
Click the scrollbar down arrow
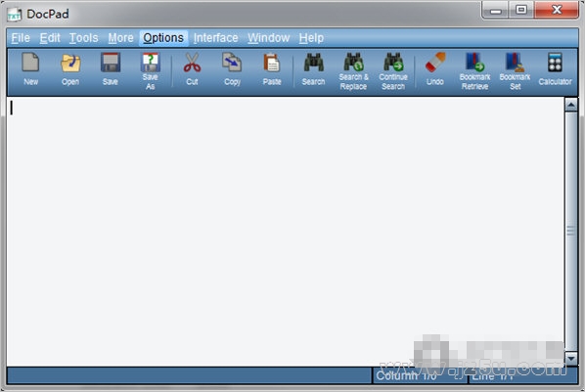click(x=571, y=359)
